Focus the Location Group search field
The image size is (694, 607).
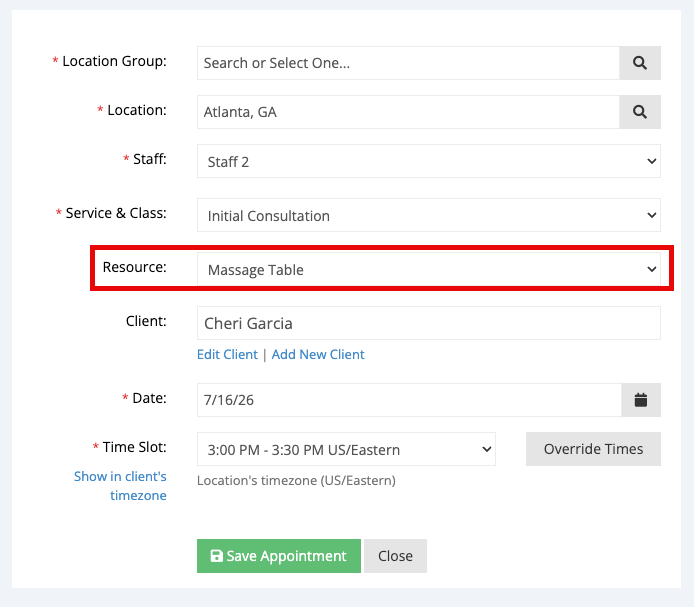[x=408, y=63]
